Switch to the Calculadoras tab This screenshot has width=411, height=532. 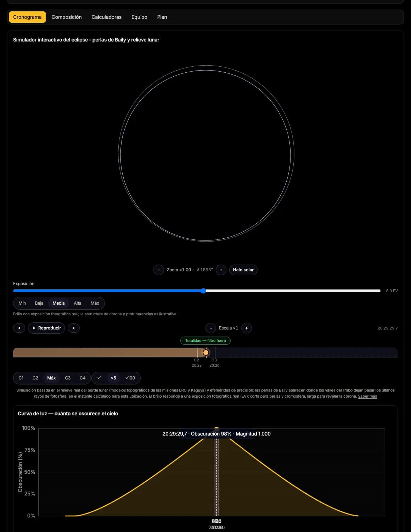(x=107, y=17)
